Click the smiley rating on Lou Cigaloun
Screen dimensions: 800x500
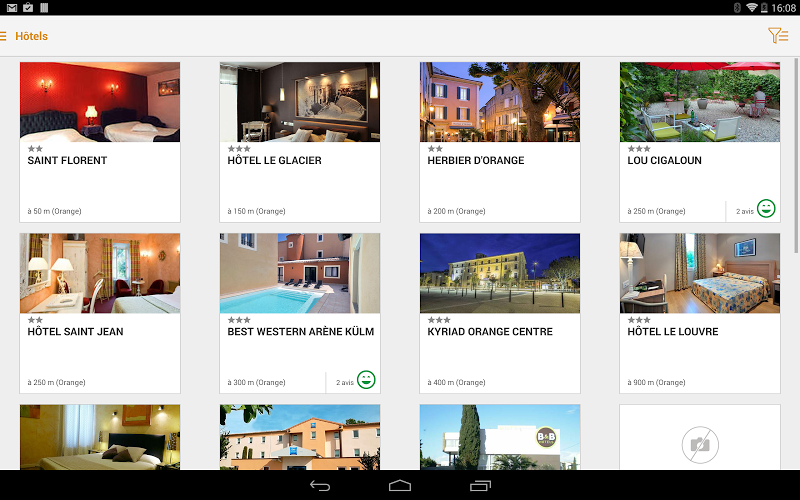pos(766,208)
